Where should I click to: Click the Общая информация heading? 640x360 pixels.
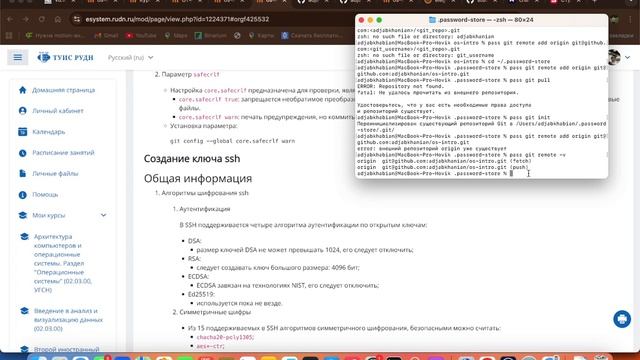(x=198, y=178)
